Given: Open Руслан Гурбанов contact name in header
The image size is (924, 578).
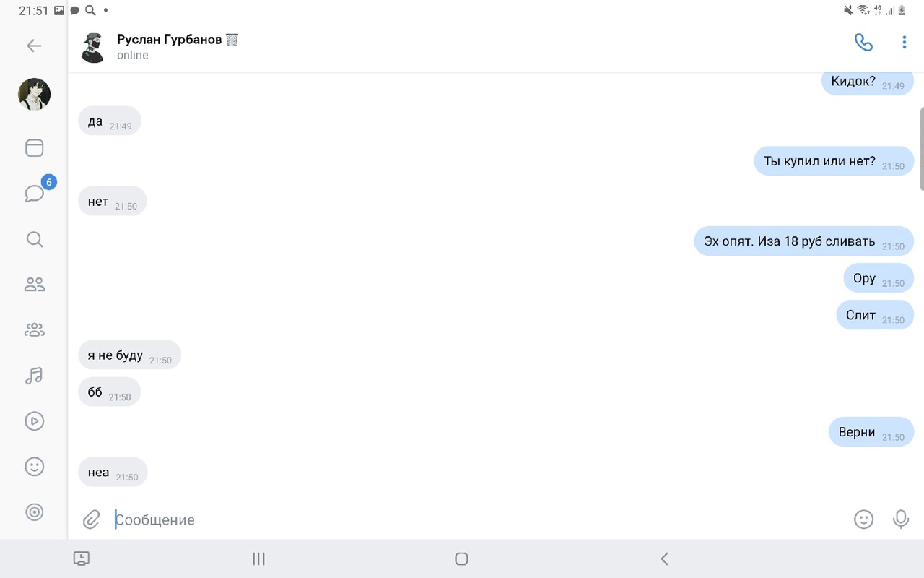Looking at the screenshot, I should point(170,40).
